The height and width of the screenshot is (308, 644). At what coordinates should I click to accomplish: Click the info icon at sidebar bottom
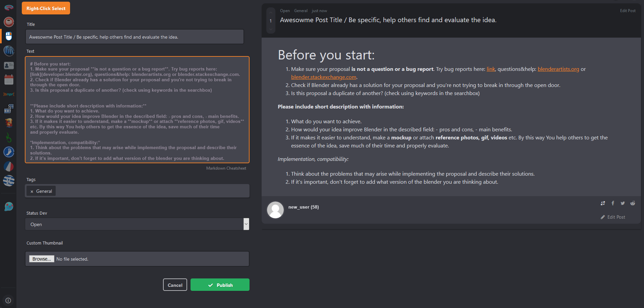(x=8, y=300)
